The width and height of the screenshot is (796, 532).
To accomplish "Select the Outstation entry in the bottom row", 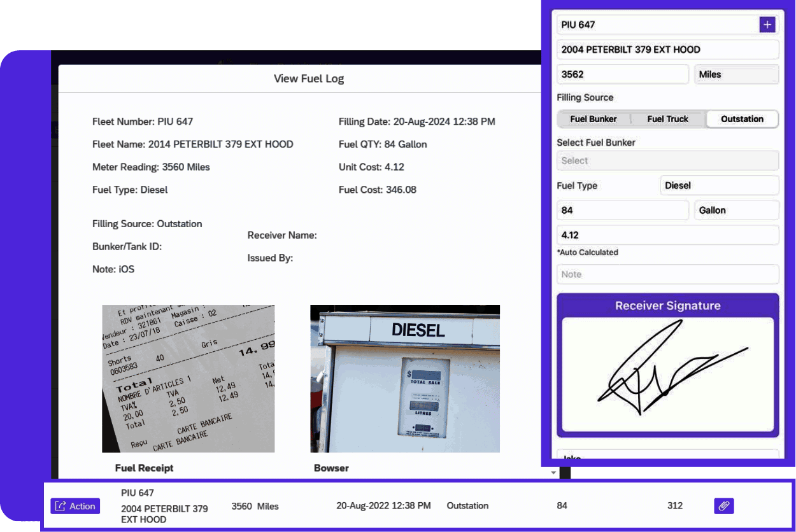I will [x=467, y=505].
